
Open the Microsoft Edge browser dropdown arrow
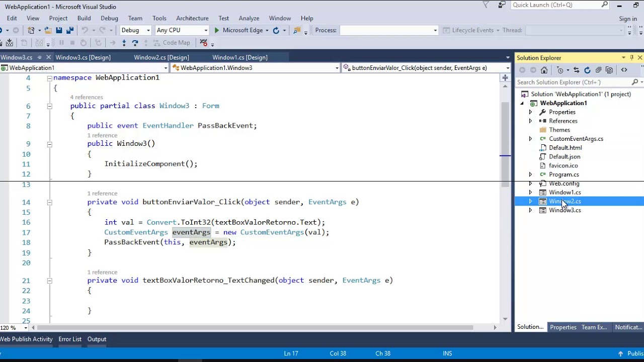267,30
